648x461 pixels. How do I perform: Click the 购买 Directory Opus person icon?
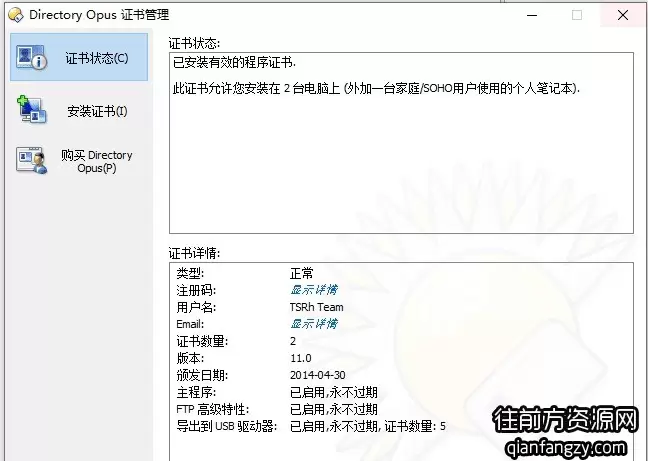click(32, 160)
